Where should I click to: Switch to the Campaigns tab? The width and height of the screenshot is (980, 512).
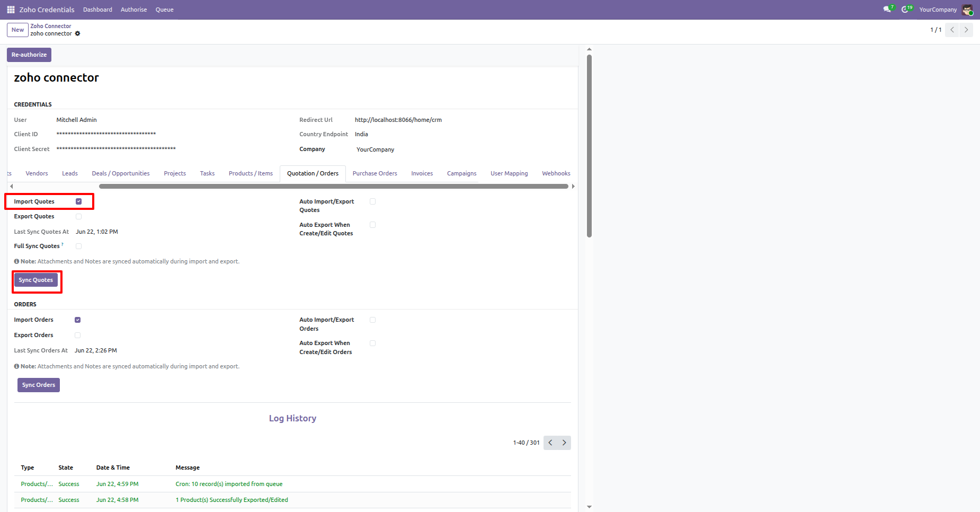point(462,173)
